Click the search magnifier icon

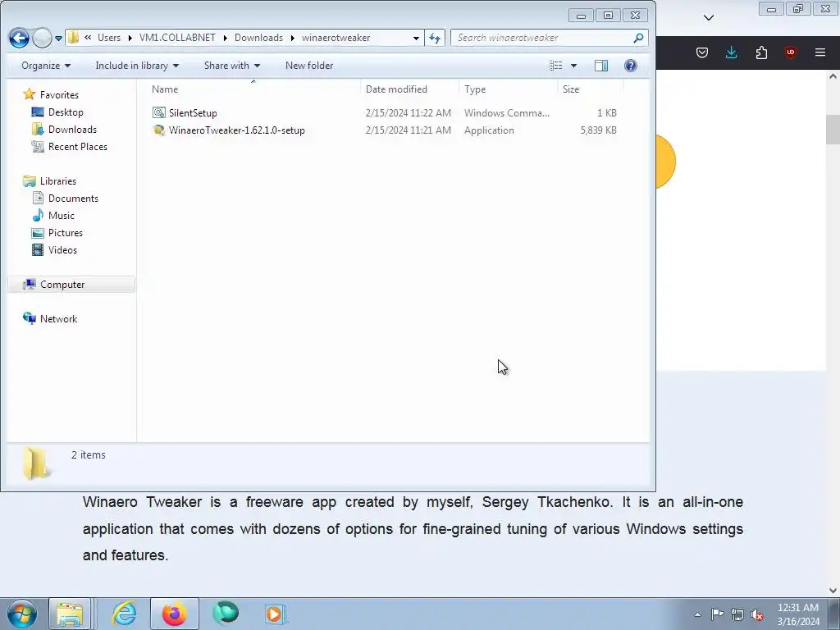pyautogui.click(x=638, y=38)
